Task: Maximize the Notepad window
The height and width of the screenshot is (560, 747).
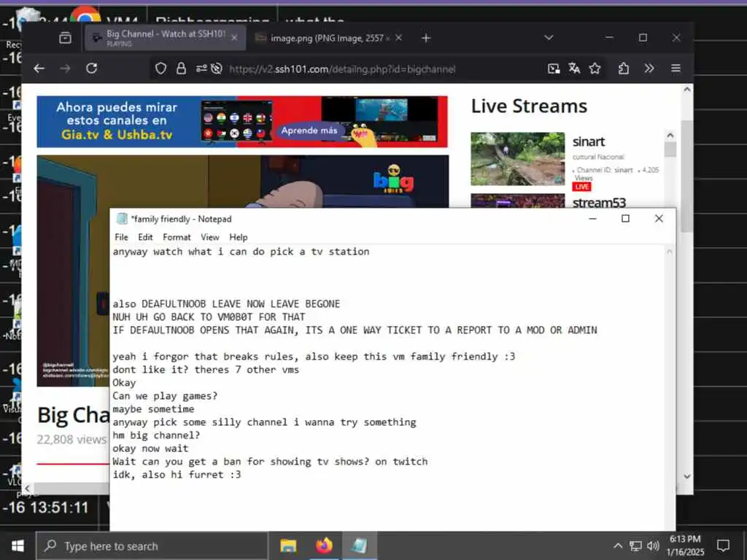Action: tap(625, 218)
